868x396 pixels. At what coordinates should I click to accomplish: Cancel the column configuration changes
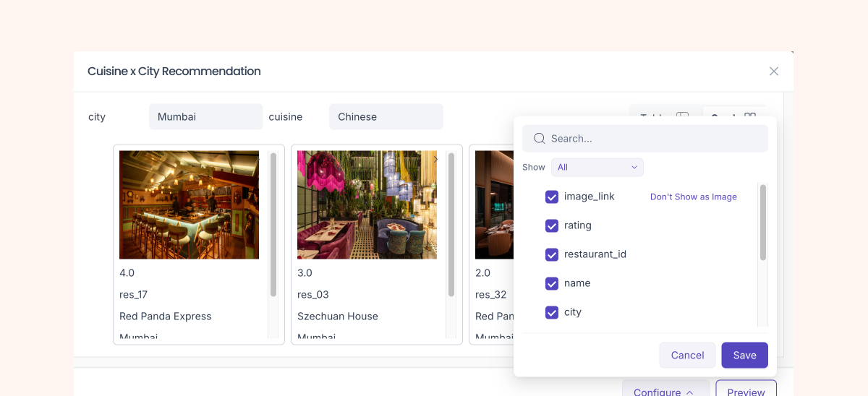687,355
